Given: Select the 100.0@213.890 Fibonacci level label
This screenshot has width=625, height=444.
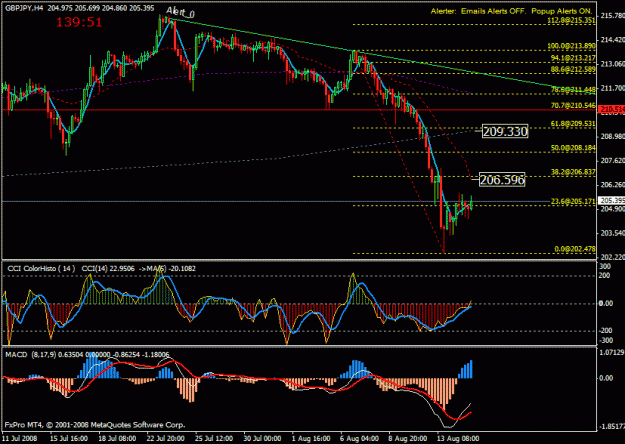Looking at the screenshot, I should 572,46.
